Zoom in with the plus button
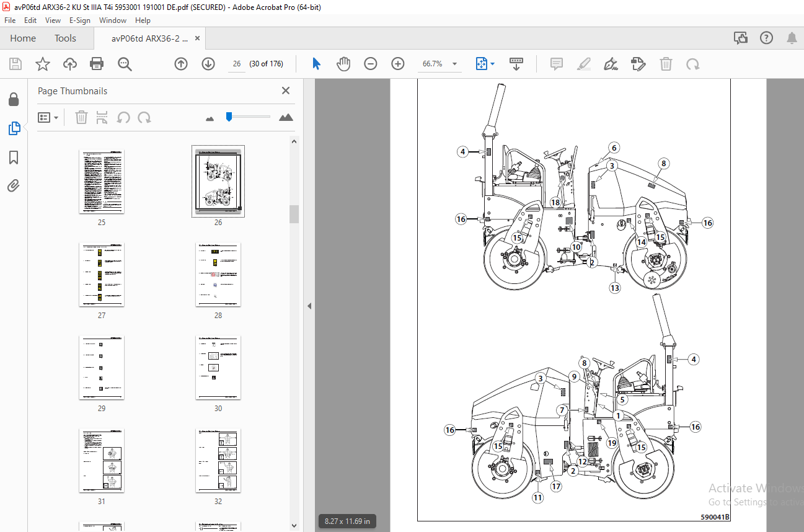804x532 pixels. pyautogui.click(x=398, y=64)
